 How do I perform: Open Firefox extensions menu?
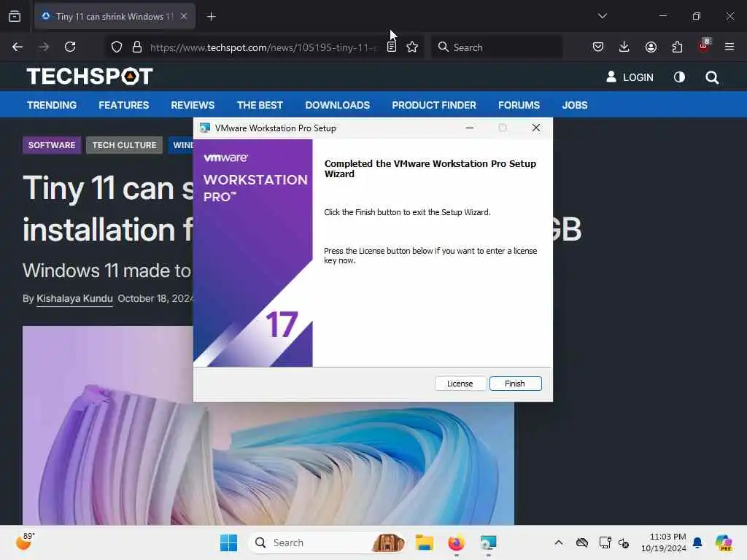click(677, 47)
